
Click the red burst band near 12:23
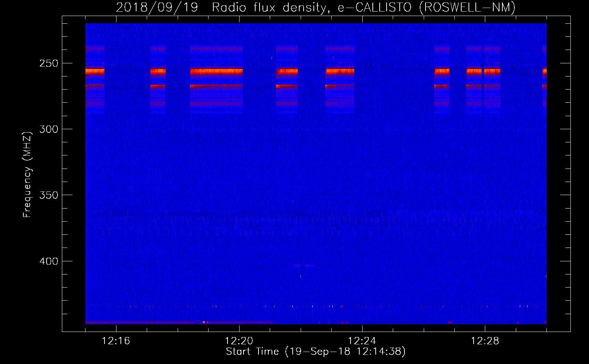pos(340,71)
